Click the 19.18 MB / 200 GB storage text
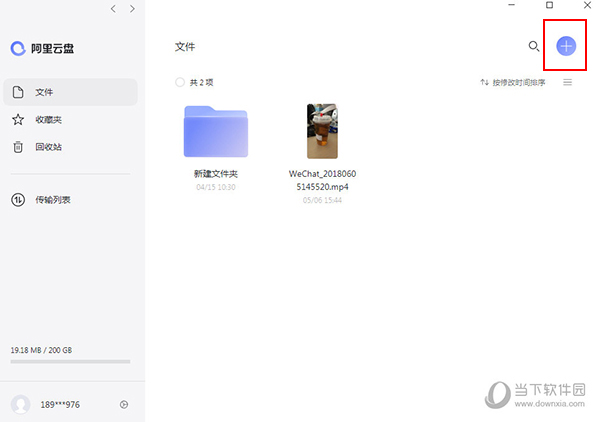Image resolution: width=600 pixels, height=422 pixels. coord(41,350)
